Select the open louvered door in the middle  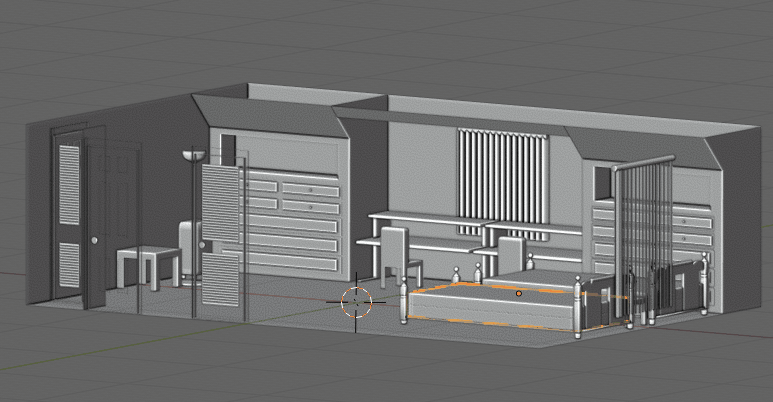click(x=221, y=235)
